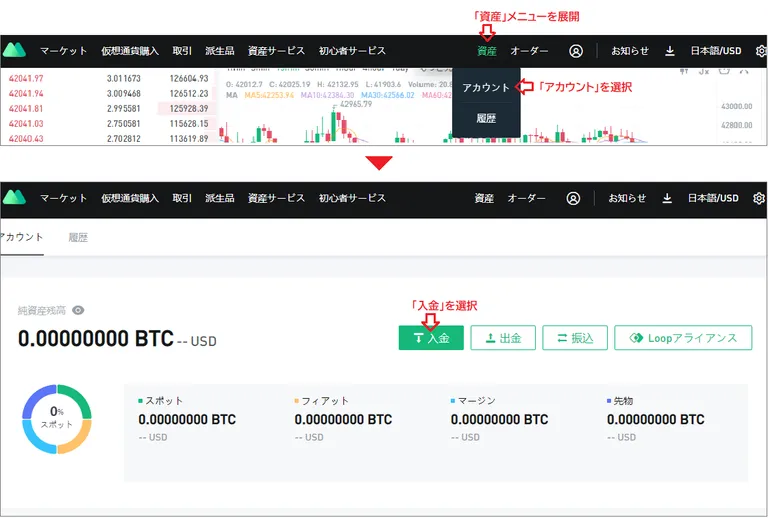Open settings gear icon in upper navbar

click(762, 51)
